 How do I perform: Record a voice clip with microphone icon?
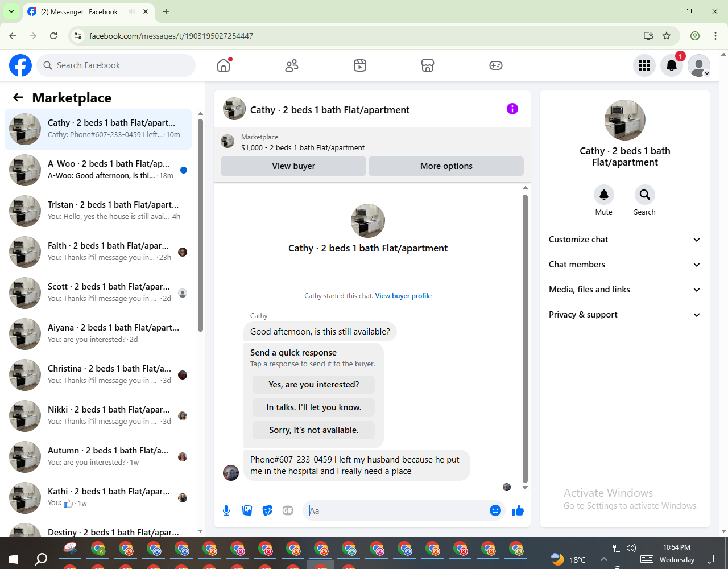click(226, 510)
